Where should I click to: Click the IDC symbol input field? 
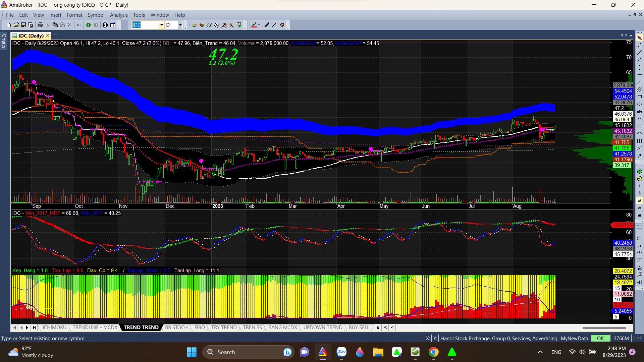tap(145, 25)
